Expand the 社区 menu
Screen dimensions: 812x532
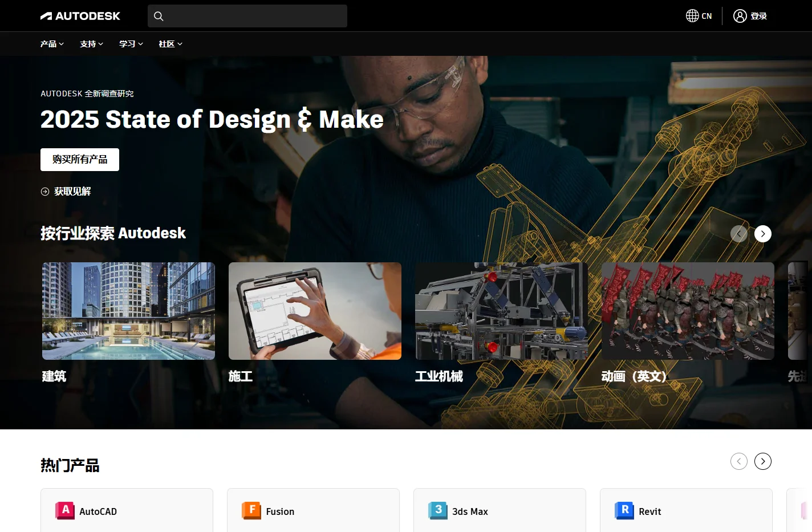coord(170,44)
